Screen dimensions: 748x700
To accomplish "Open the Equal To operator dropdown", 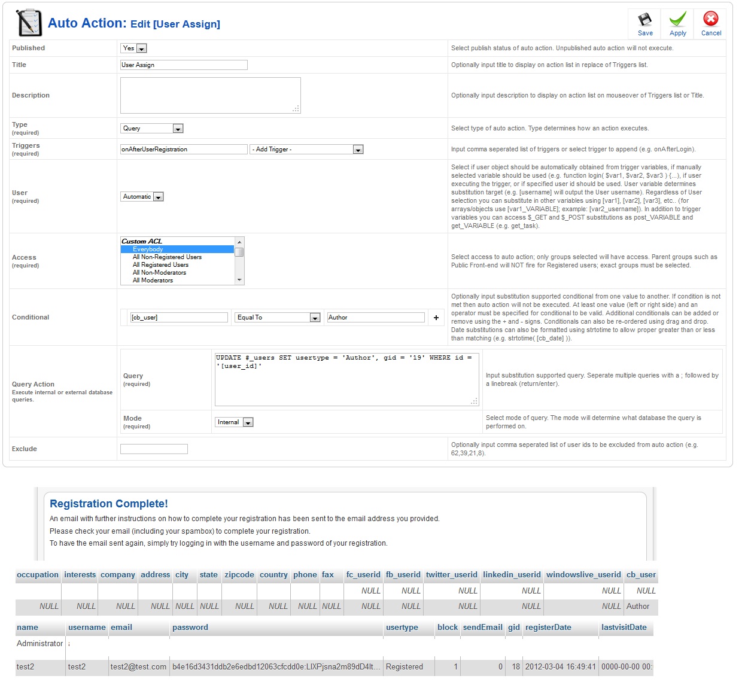I will [x=278, y=318].
